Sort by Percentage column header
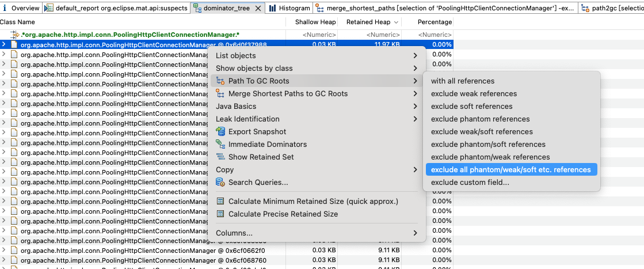644x269 pixels. pos(428,22)
